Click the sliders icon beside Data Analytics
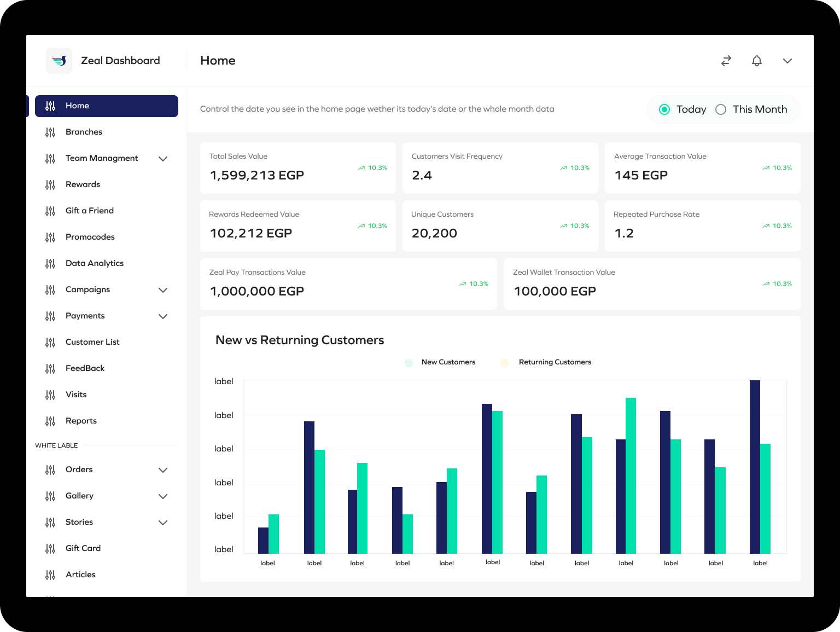The image size is (840, 632). coord(50,264)
